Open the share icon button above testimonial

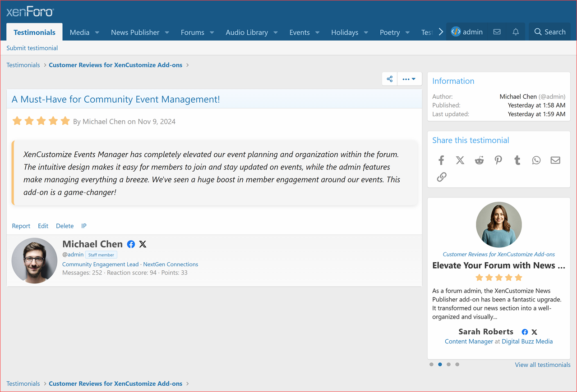(x=390, y=79)
